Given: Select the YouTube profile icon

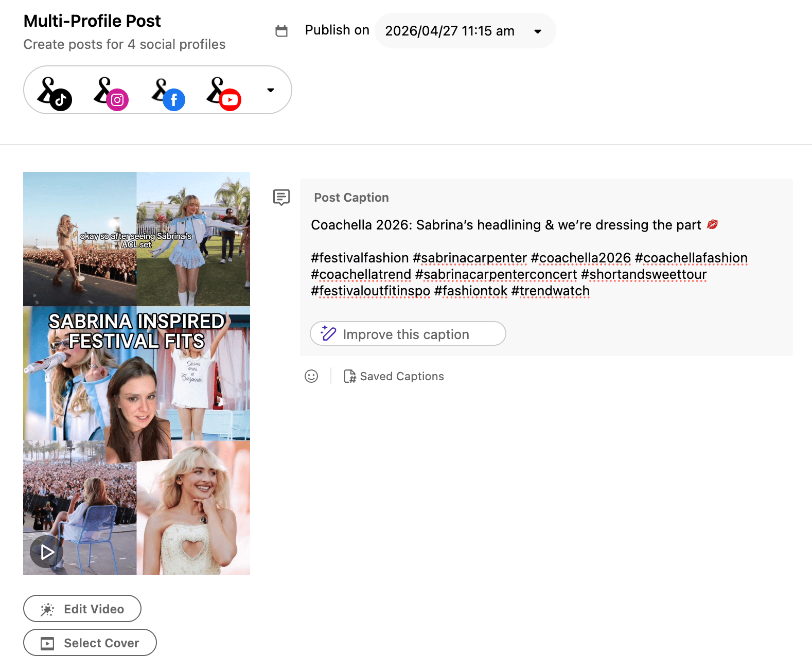Looking at the screenshot, I should pyautogui.click(x=224, y=93).
